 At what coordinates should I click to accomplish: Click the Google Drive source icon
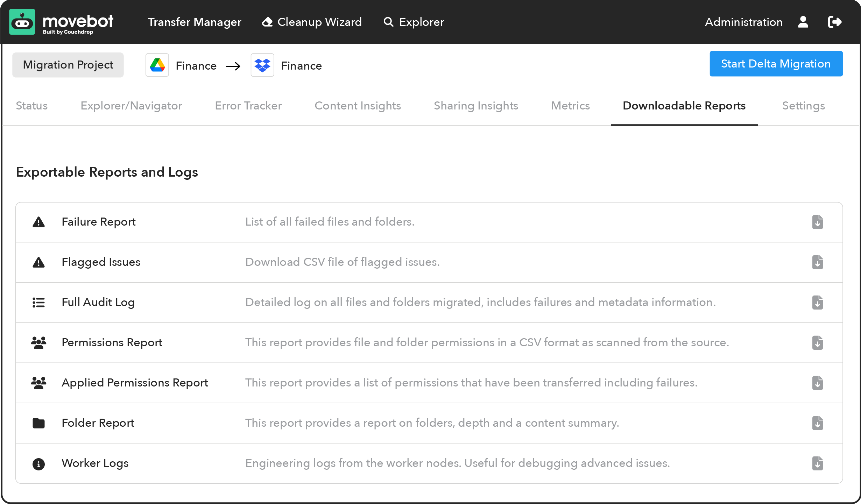[x=157, y=65]
